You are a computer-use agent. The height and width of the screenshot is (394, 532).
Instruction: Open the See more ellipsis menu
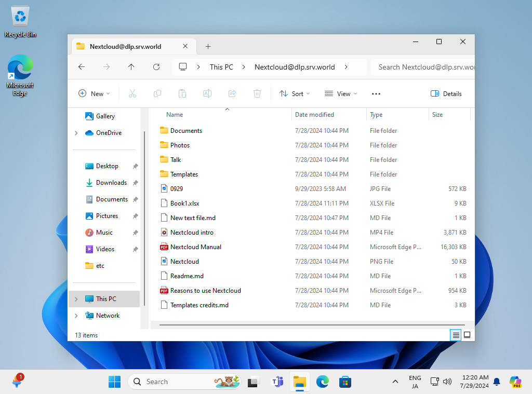tap(376, 93)
